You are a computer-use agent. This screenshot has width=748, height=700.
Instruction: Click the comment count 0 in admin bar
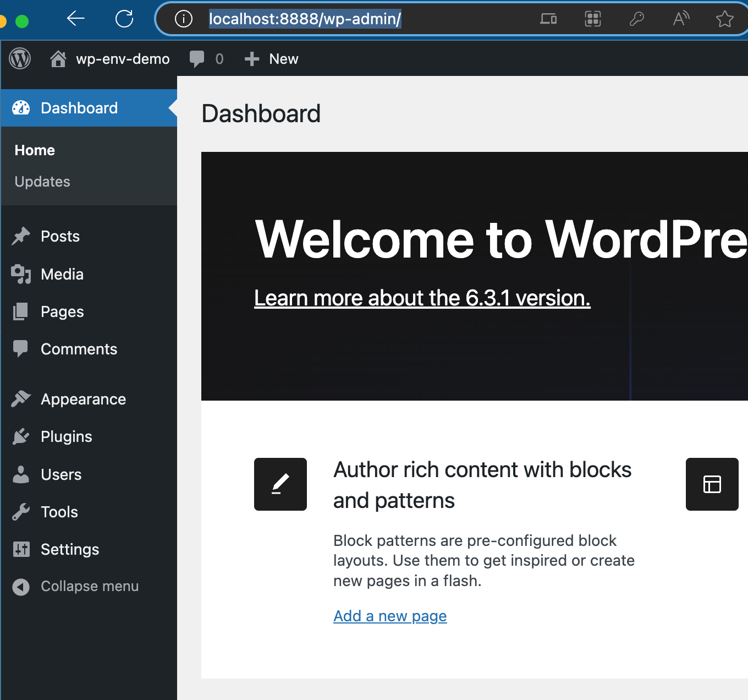tap(219, 59)
